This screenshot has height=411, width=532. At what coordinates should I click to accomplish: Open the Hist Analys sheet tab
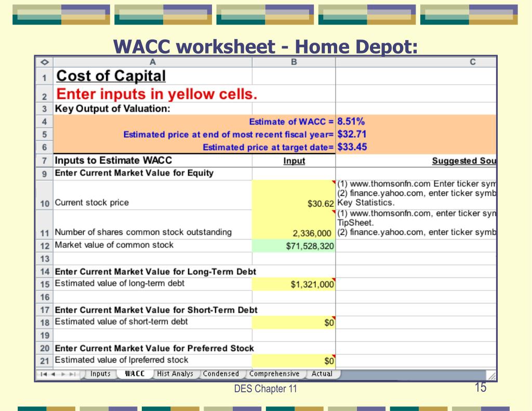[175, 374]
